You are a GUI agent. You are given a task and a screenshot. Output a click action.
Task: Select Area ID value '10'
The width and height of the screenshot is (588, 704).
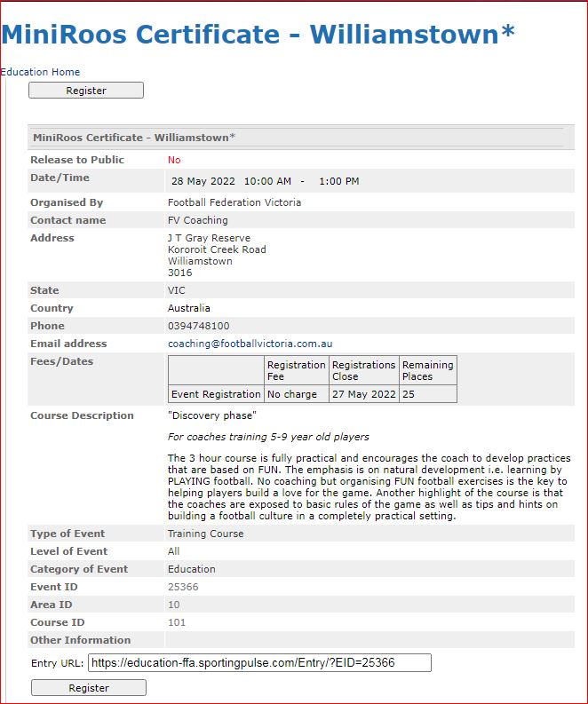pos(174,605)
